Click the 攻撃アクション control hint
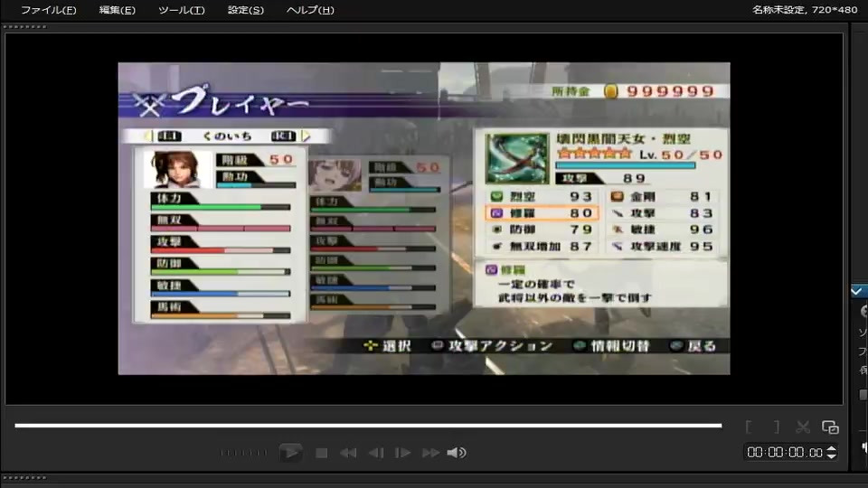The width and height of the screenshot is (868, 488). click(x=492, y=346)
